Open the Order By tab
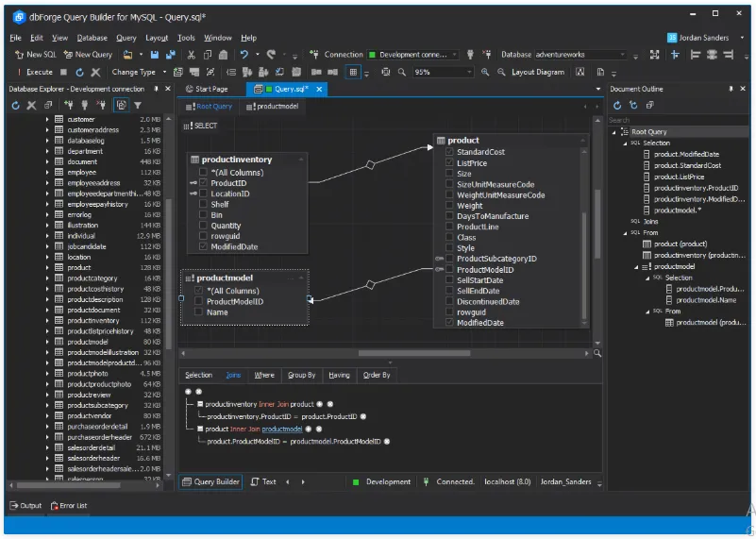This screenshot has height=539, width=756. pyautogui.click(x=377, y=375)
